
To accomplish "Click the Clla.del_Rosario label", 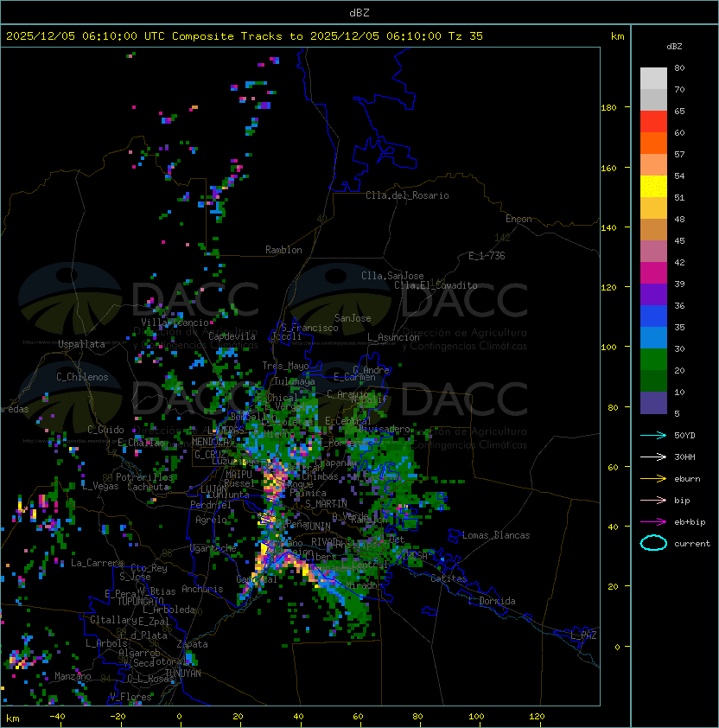I will click(407, 195).
